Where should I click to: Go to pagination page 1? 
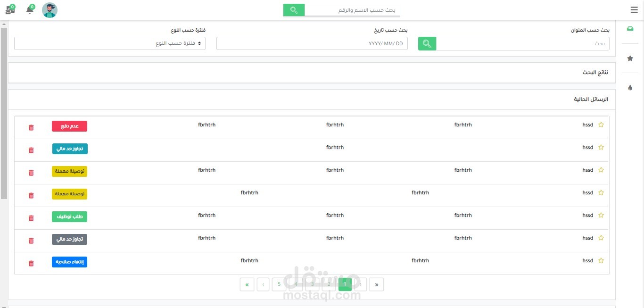pyautogui.click(x=345, y=284)
